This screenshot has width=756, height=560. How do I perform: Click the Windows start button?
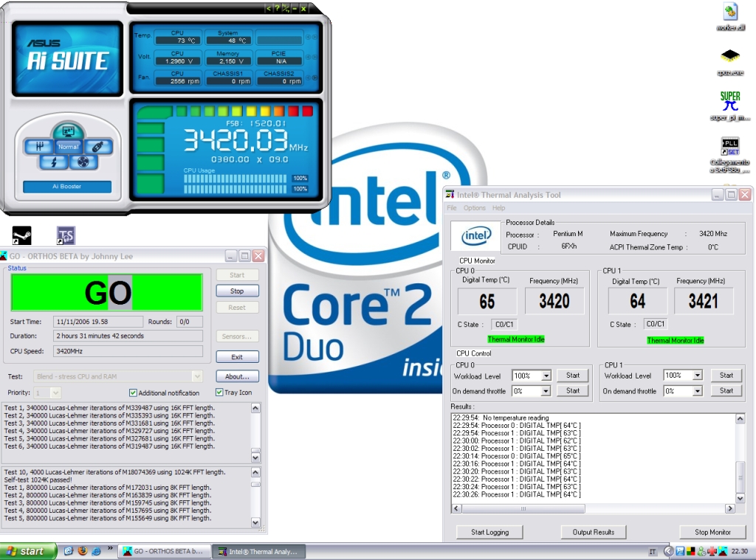pyautogui.click(x=28, y=551)
